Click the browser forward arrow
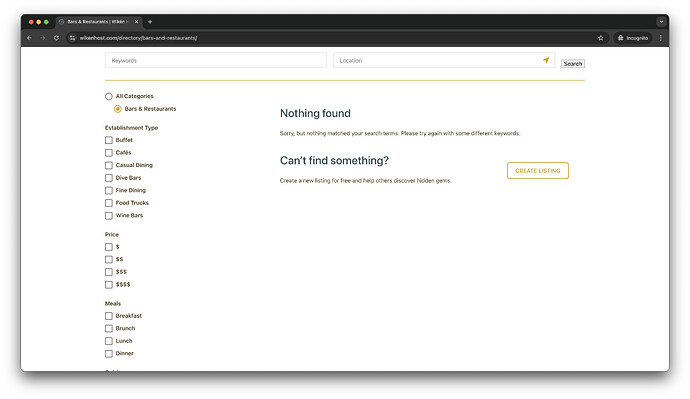The width and height of the screenshot is (690, 399). click(43, 38)
